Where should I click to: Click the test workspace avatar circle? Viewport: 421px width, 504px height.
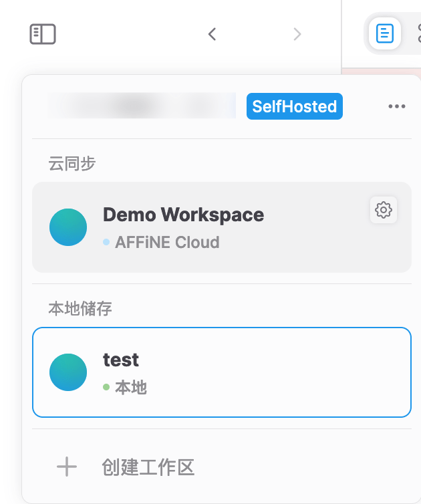pos(68,372)
